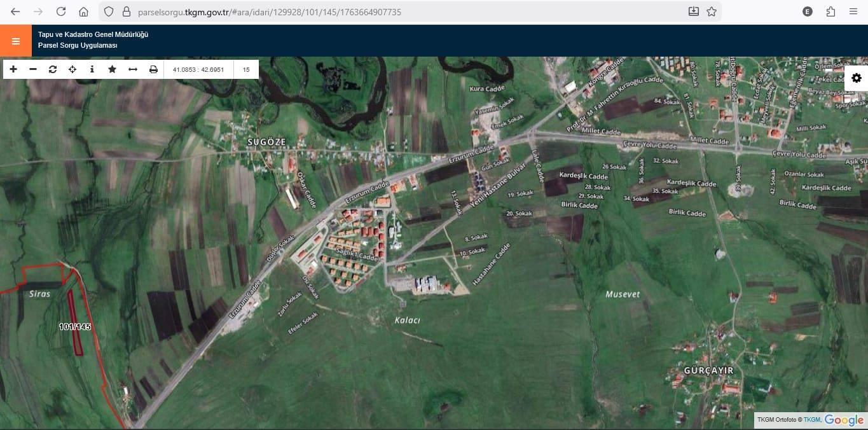Viewport: 868px width, 430px height.
Task: Click the Hastahane Cadde street label
Action: [x=491, y=264]
